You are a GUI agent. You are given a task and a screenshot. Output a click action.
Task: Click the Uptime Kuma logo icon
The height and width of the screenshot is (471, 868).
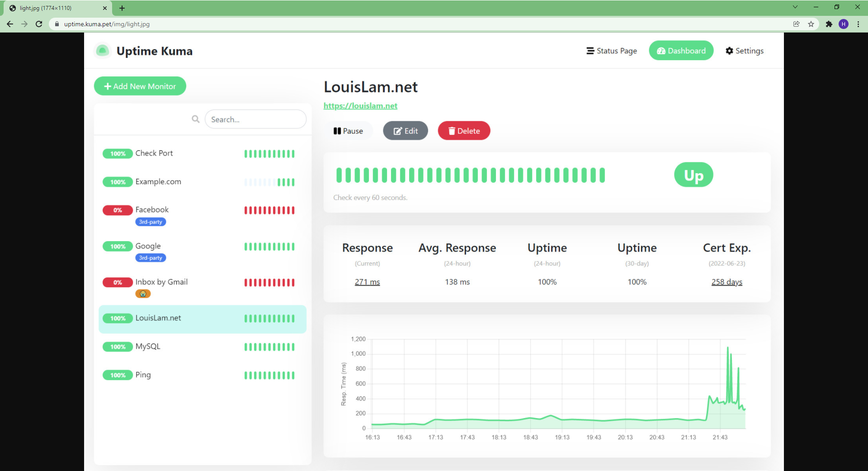pos(102,51)
